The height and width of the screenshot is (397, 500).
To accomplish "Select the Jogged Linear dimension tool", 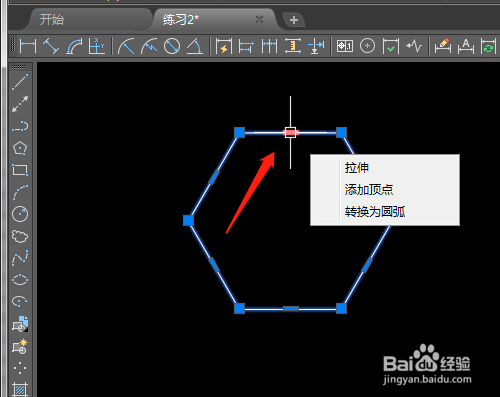I will click(x=414, y=46).
